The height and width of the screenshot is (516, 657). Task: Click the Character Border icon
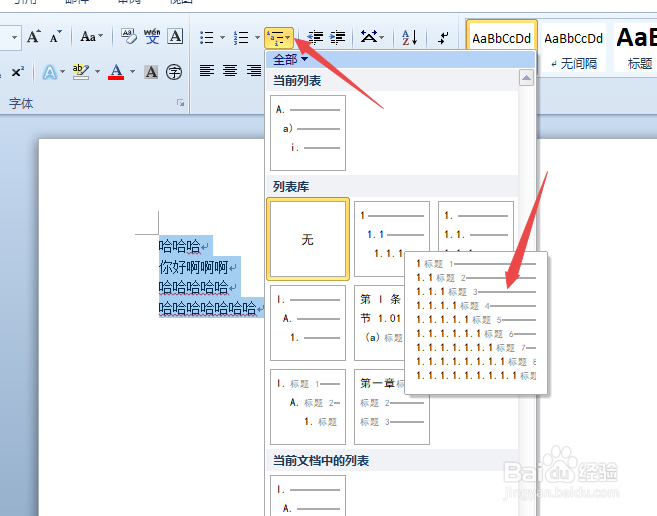[x=175, y=36]
